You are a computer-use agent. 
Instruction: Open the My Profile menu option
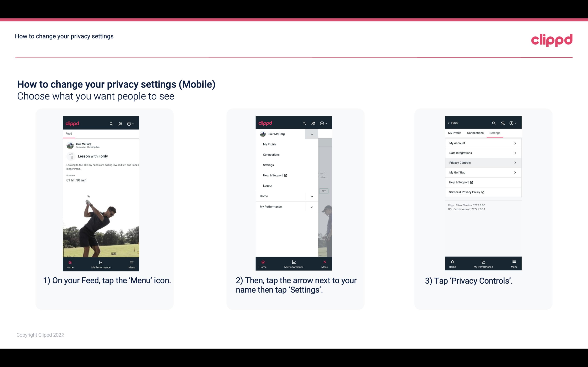tap(269, 144)
